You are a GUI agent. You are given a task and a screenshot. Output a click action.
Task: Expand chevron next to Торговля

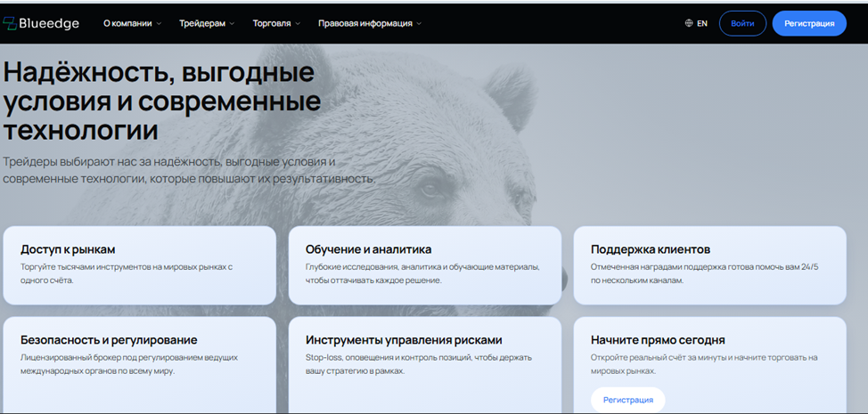coord(298,24)
